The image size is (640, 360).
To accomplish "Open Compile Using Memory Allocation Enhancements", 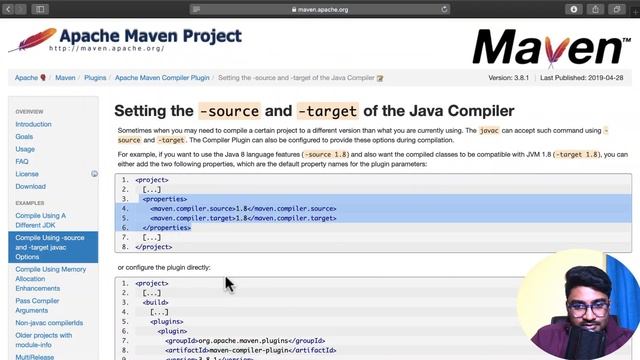I will point(51,279).
